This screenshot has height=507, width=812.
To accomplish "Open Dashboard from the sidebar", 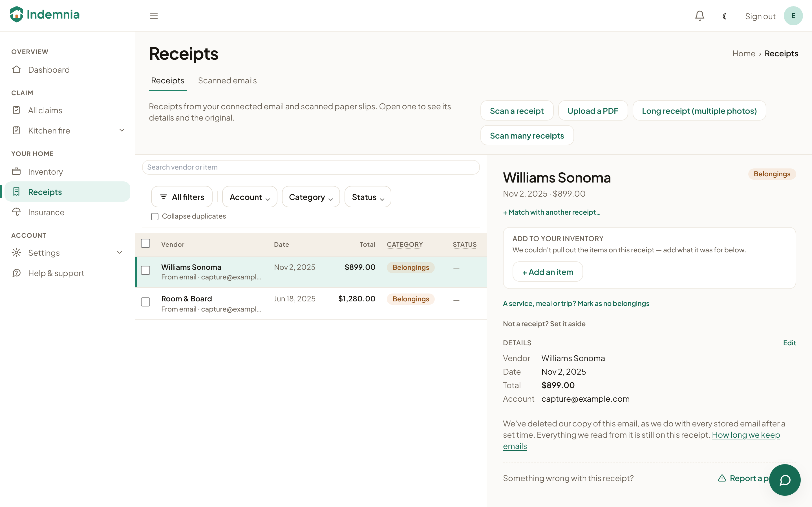I will click(x=49, y=70).
